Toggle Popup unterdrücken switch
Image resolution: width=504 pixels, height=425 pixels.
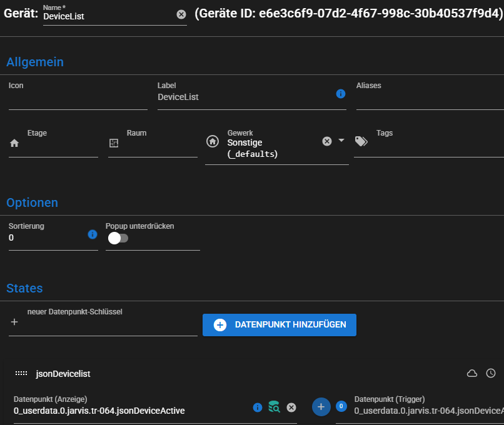(x=118, y=238)
